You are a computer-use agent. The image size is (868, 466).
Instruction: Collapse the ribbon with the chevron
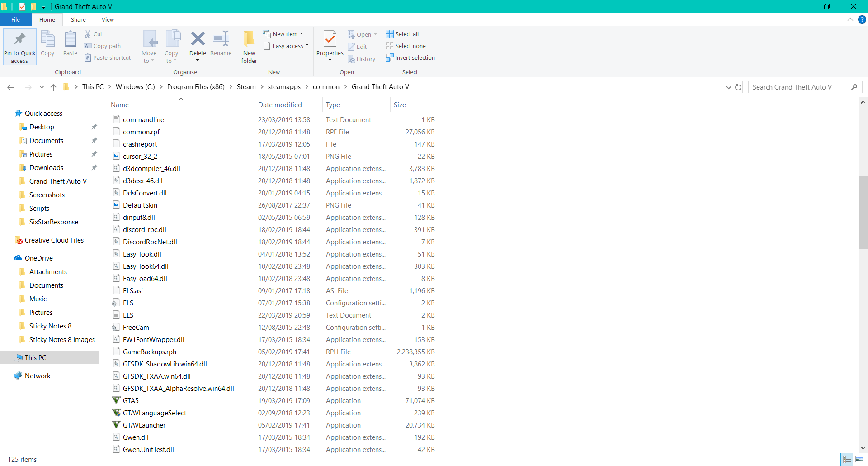(x=850, y=19)
